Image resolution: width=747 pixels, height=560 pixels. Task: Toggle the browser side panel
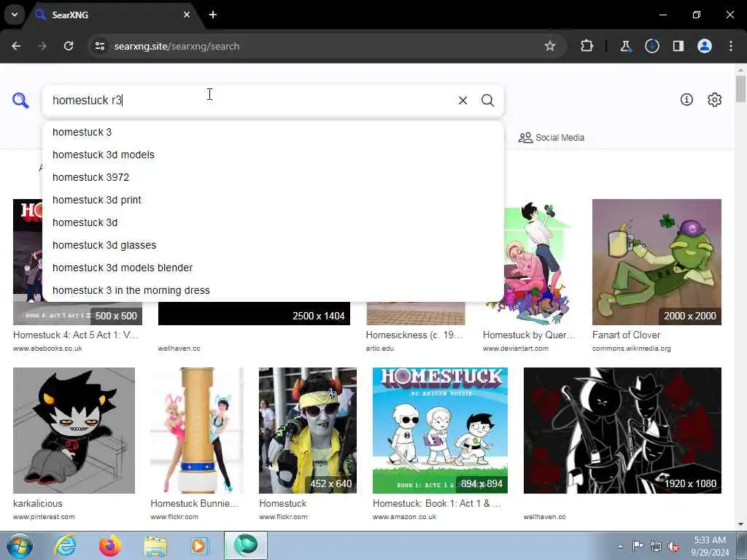pos(678,46)
